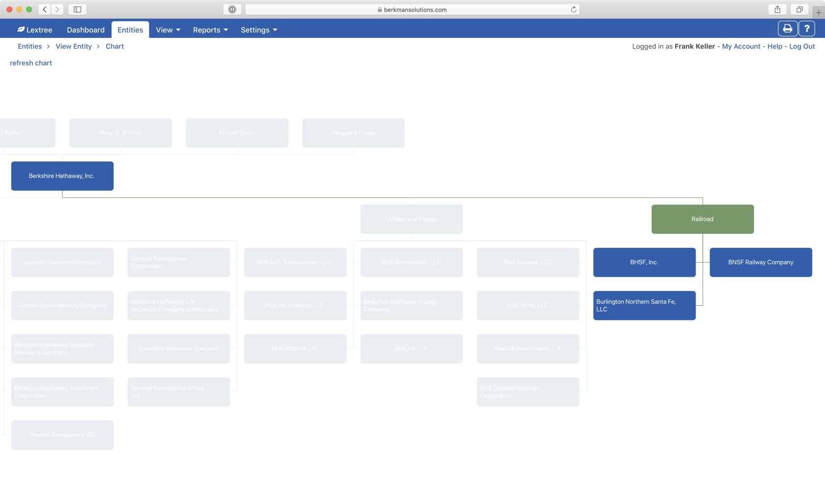Select the BHE AltaLink Ltd. node
Image resolution: width=825 pixels, height=504 pixels.
[295, 348]
